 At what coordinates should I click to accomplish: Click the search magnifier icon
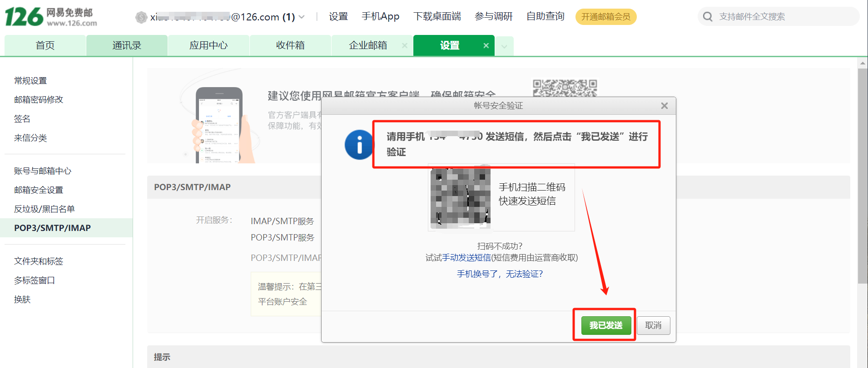point(708,17)
